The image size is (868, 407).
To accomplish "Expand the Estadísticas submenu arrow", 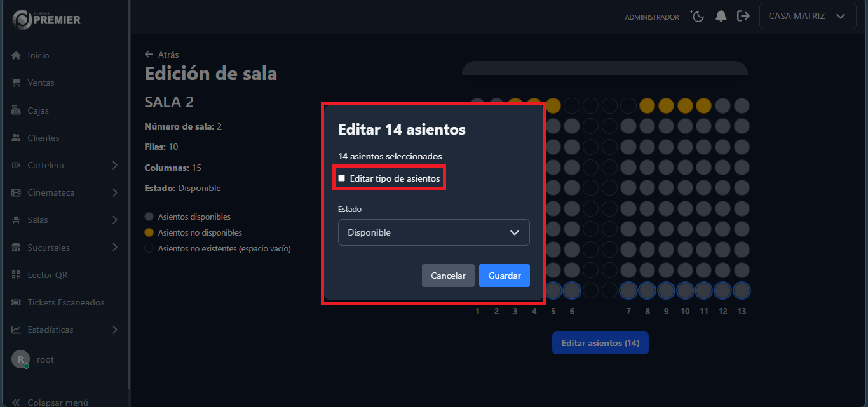I will 114,330.
